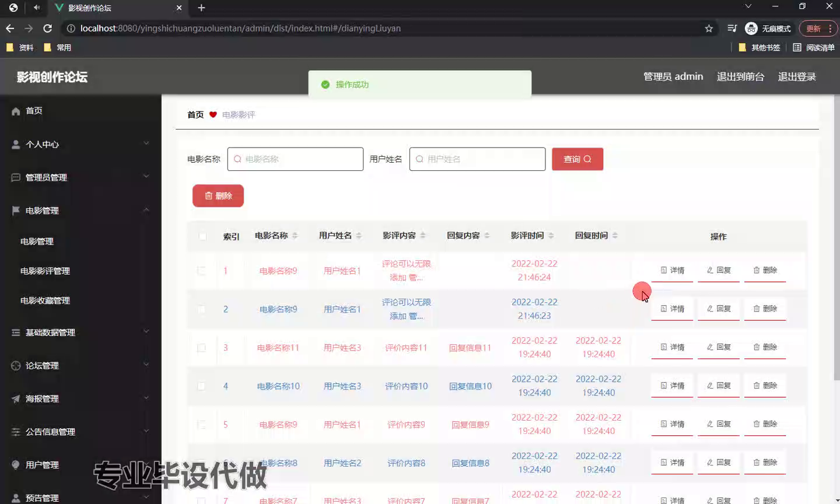
Task: Click 详情 for row 5
Action: (672, 424)
